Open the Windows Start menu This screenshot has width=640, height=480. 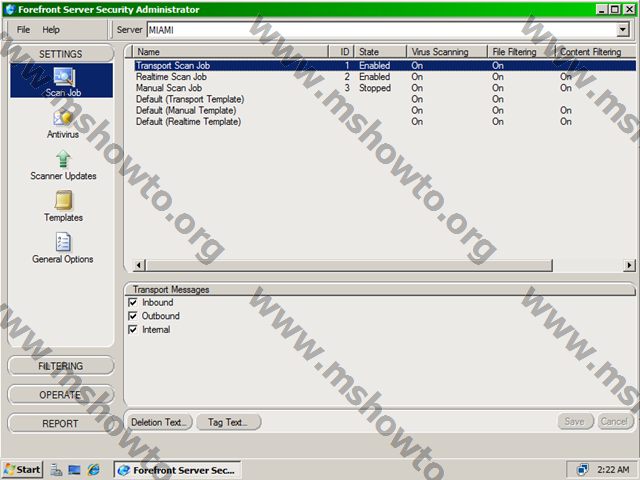pyautogui.click(x=22, y=470)
